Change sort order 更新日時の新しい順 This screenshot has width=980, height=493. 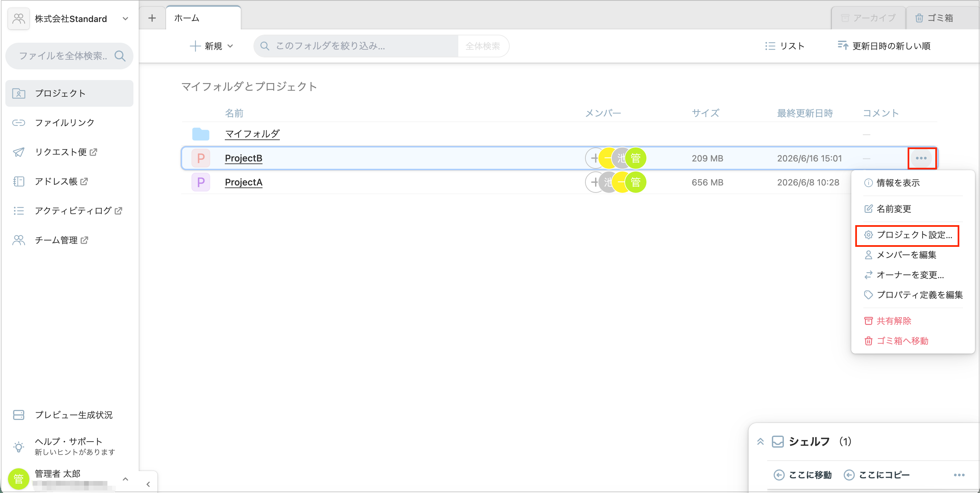[x=884, y=46]
